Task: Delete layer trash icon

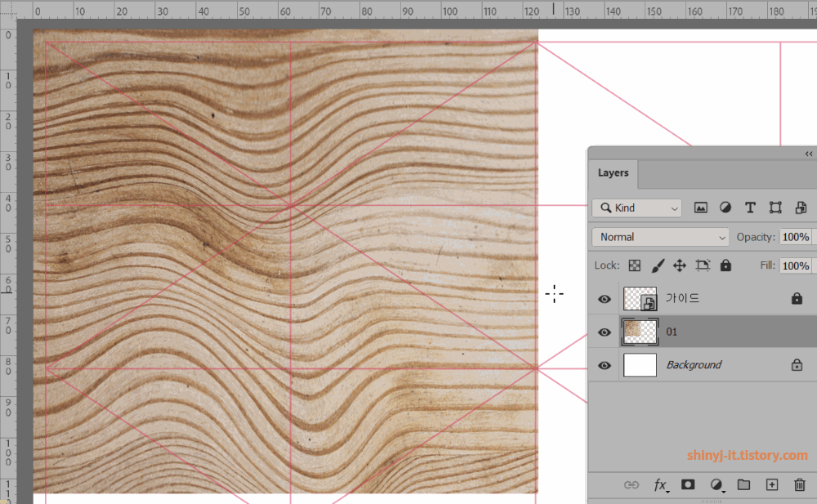Action: coord(799,485)
